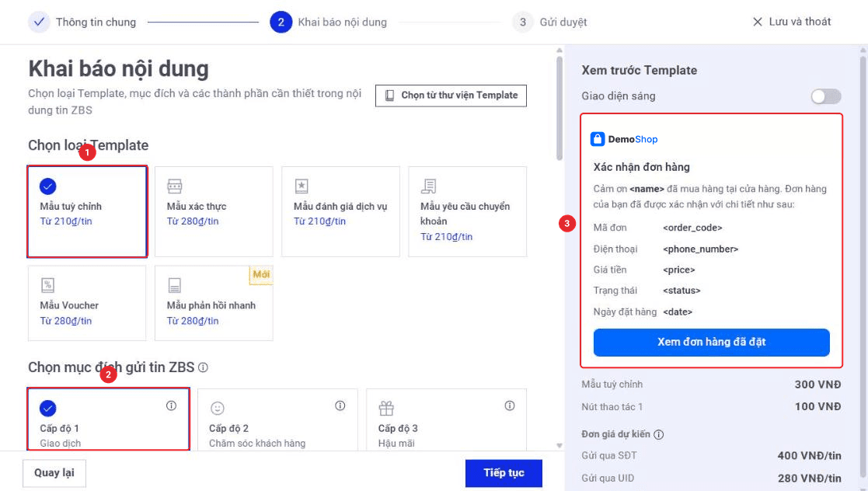This screenshot has width=868, height=491.
Task: Select Cấp độ 1 Giao dịch purpose
Action: coord(109,419)
